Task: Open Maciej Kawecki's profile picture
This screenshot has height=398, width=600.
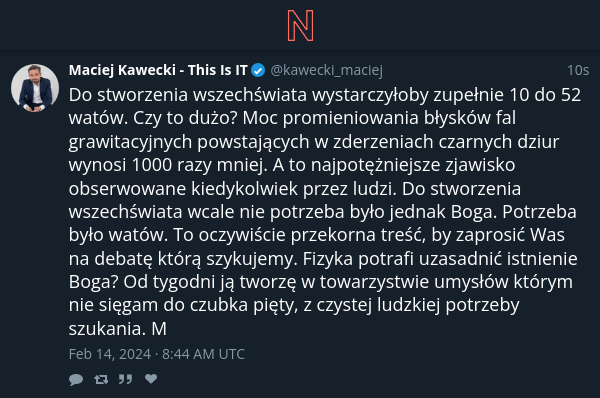Action: [x=35, y=88]
